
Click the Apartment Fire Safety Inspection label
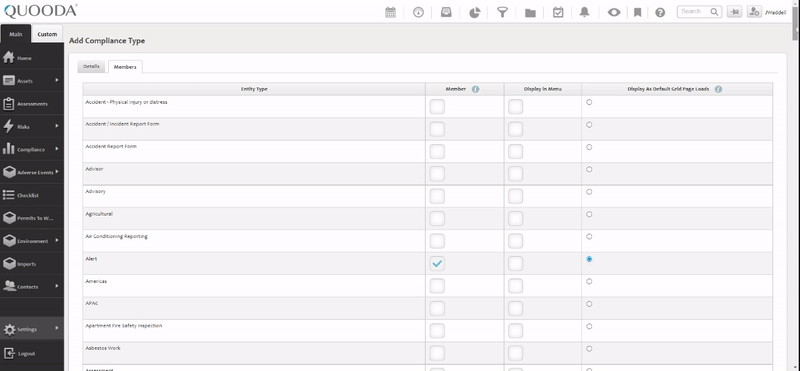124,326
